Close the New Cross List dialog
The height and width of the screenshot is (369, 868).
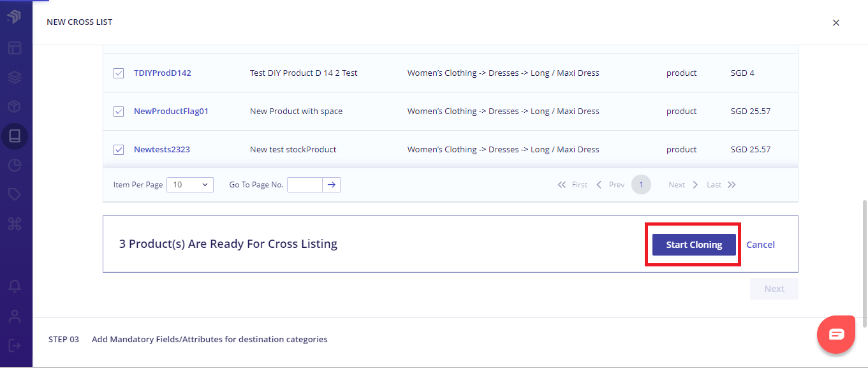(836, 23)
